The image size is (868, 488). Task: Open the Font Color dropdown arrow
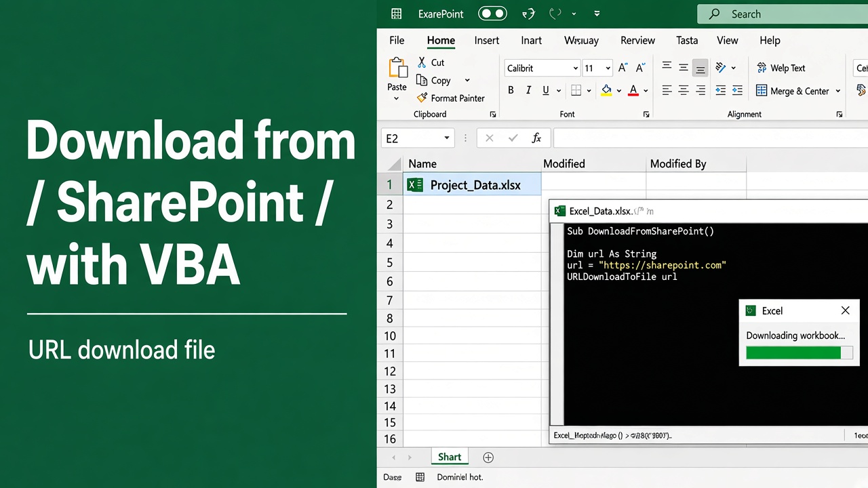pos(646,91)
